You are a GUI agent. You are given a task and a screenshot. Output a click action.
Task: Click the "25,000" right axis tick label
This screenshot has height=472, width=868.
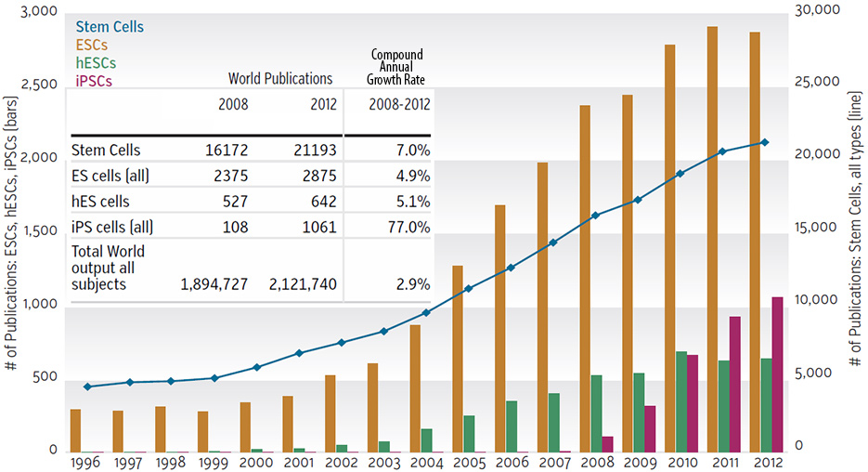pyautogui.click(x=817, y=81)
